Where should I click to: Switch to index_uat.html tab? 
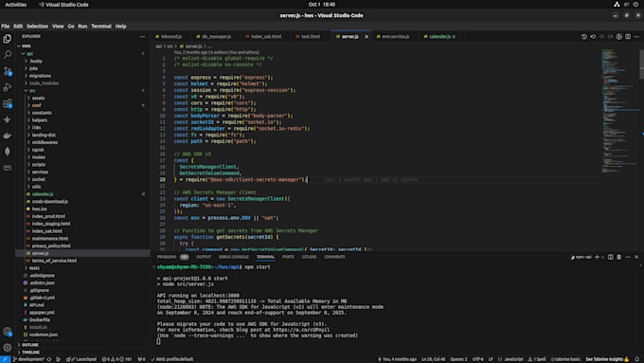pos(263,37)
